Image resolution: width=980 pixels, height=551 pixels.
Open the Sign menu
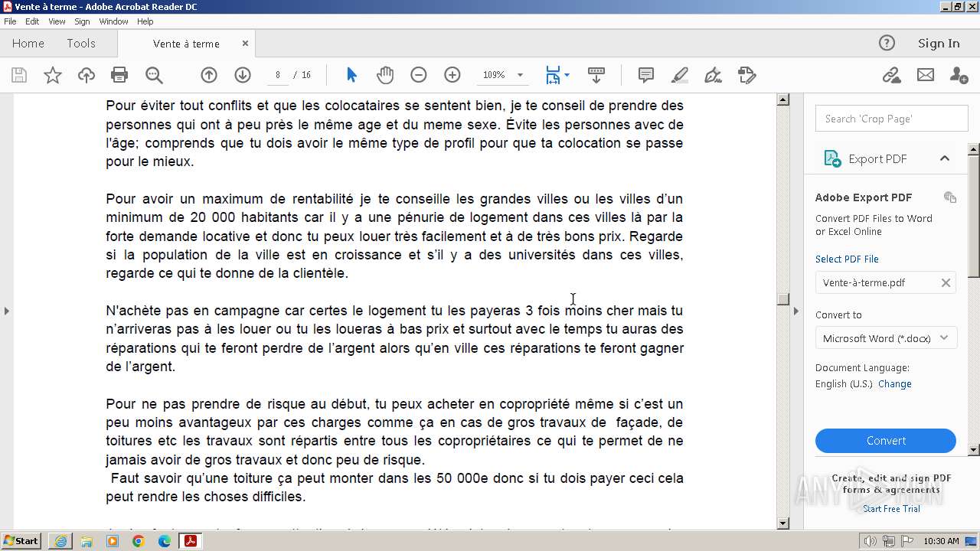point(82,21)
